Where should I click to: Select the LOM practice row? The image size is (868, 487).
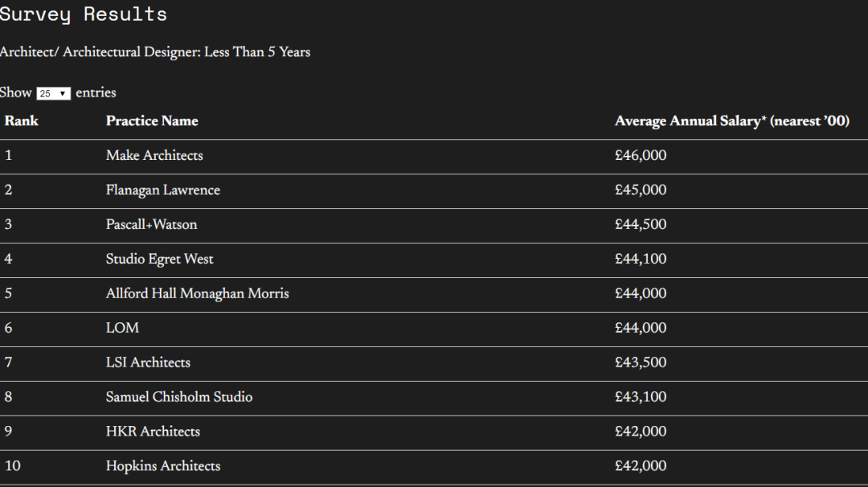click(x=122, y=329)
